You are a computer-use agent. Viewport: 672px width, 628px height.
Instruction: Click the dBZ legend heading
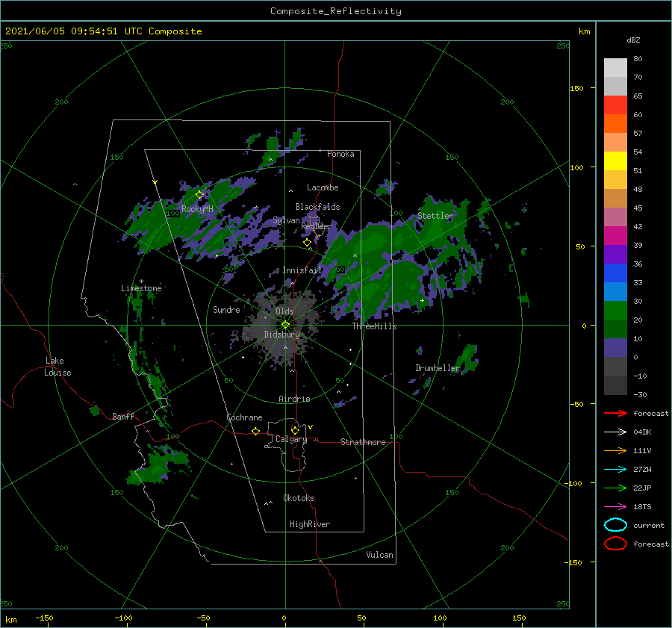pos(633,40)
